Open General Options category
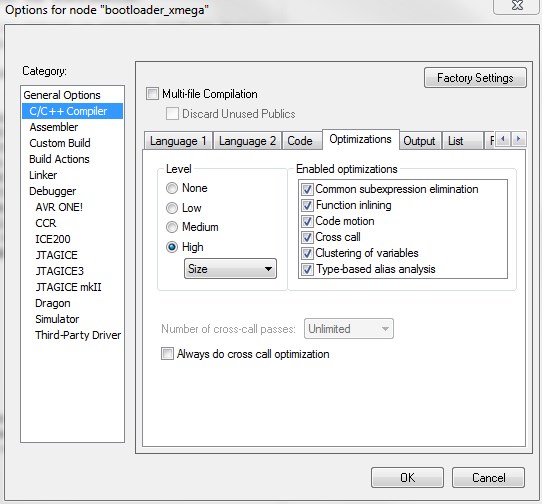The image size is (542, 504). point(62,95)
